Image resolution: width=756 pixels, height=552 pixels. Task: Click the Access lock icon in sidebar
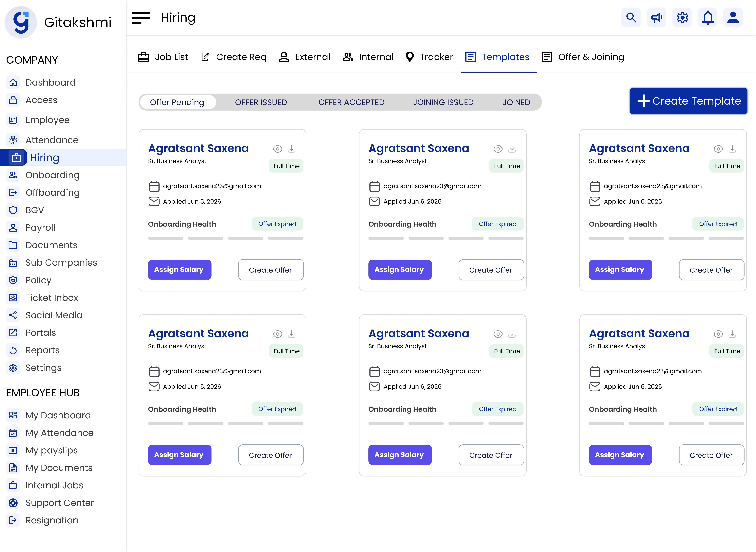[x=13, y=100]
